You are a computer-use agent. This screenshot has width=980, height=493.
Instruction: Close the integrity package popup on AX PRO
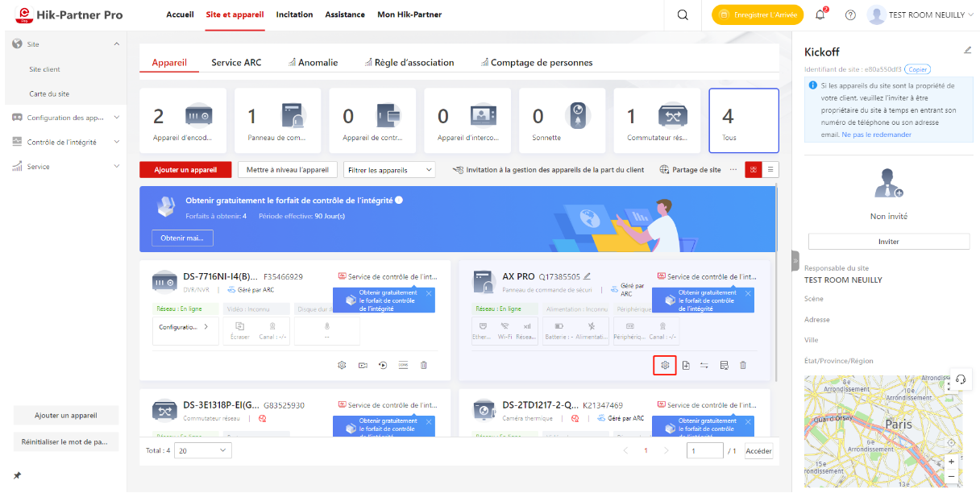point(748,293)
